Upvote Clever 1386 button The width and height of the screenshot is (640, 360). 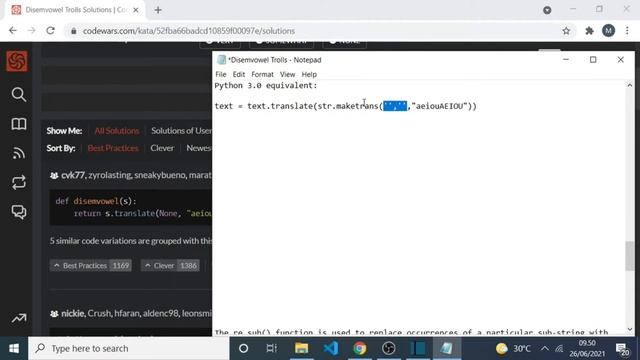click(170, 265)
